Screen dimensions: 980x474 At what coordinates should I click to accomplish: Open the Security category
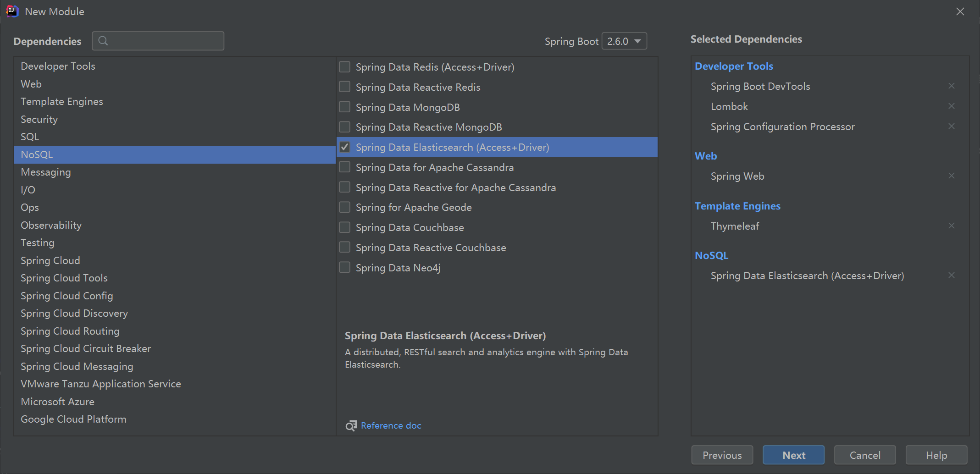point(175,119)
